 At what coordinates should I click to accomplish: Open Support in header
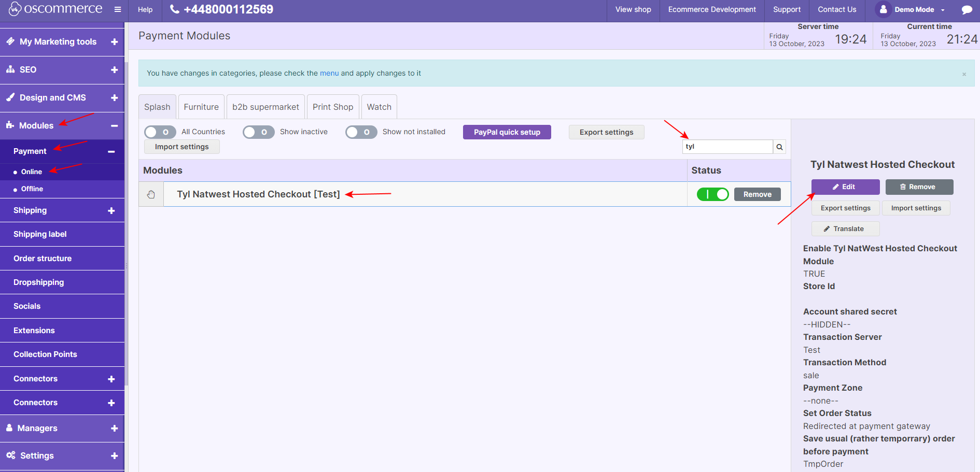pyautogui.click(x=787, y=9)
